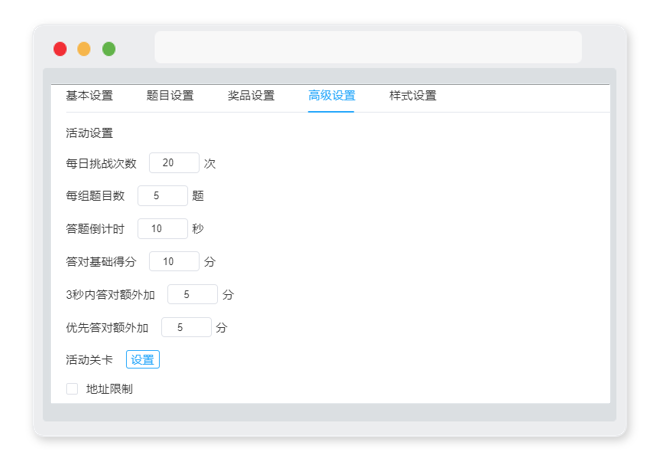Switch to the 基本设置 tab
The width and height of the screenshot is (660, 460).
click(x=89, y=96)
